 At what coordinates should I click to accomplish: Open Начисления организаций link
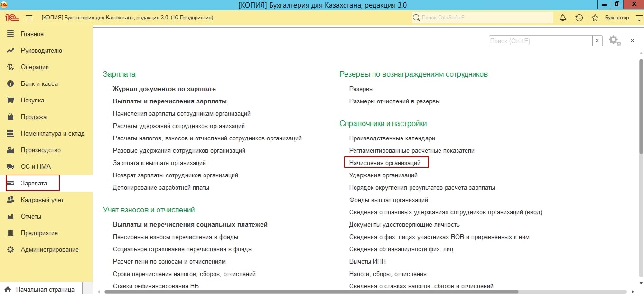point(385,163)
